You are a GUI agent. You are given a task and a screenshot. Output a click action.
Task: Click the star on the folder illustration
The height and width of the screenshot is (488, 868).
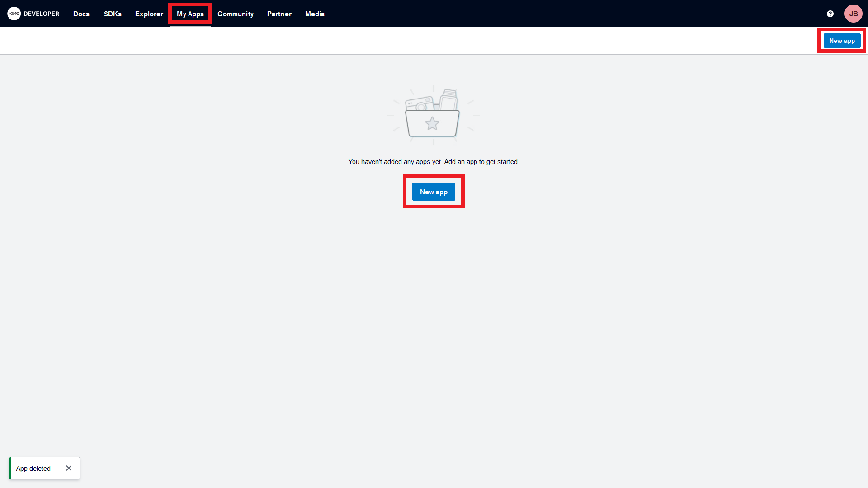pyautogui.click(x=432, y=123)
